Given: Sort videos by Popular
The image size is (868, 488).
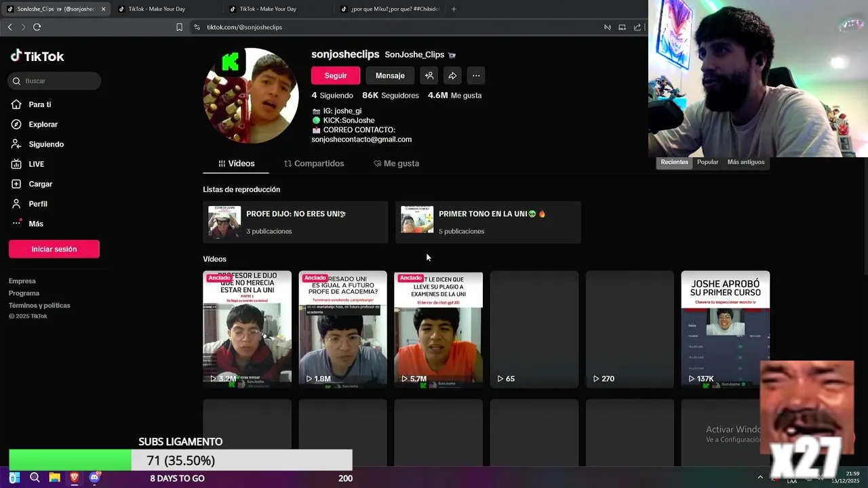Looking at the screenshot, I should pyautogui.click(x=707, y=162).
